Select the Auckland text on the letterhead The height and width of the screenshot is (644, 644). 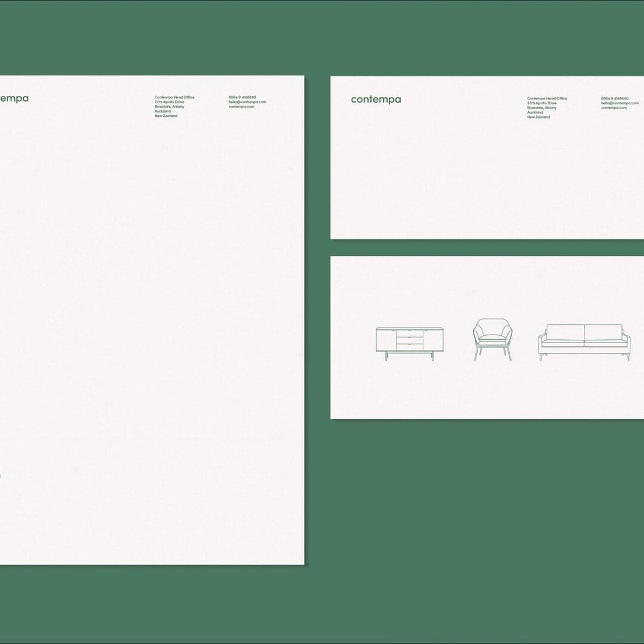point(162,110)
